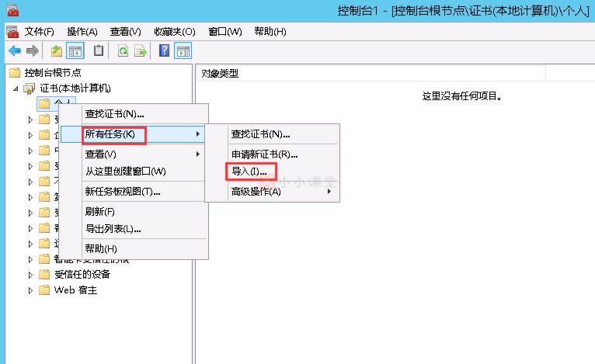Screen dimensions: 595x364
Task: Click the Back arrow toolbar icon
Action: (x=15, y=50)
